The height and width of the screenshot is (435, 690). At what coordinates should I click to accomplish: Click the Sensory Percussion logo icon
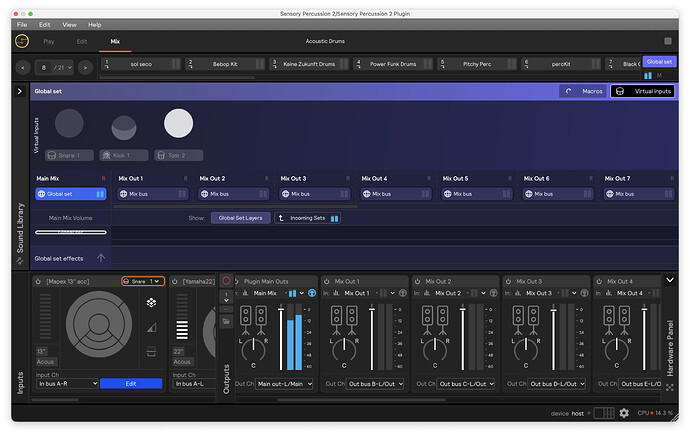pyautogui.click(x=22, y=41)
